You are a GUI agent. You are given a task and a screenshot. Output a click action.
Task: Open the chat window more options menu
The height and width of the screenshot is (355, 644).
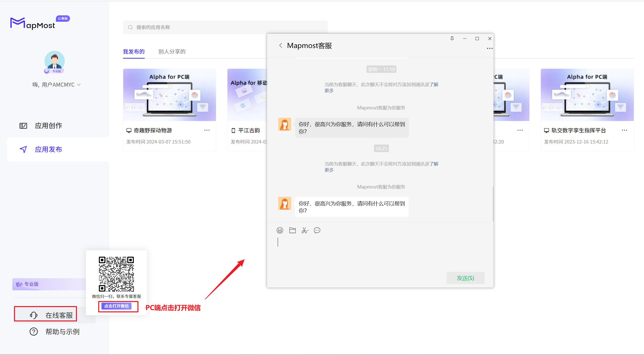pyautogui.click(x=490, y=48)
